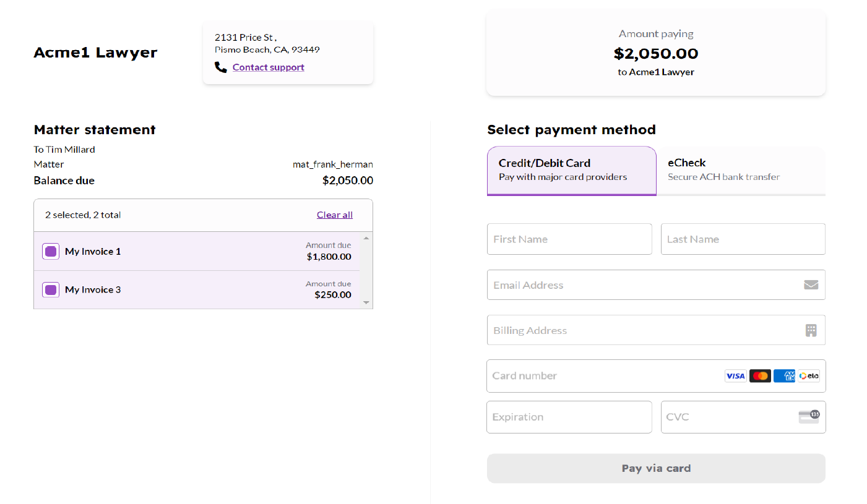Click the phone icon beside Contact support

221,67
